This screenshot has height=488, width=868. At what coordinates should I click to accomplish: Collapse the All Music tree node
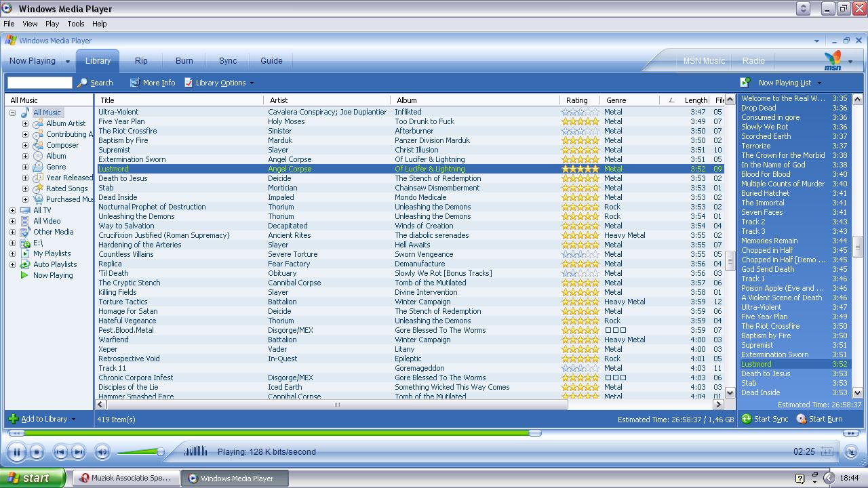tap(12, 113)
